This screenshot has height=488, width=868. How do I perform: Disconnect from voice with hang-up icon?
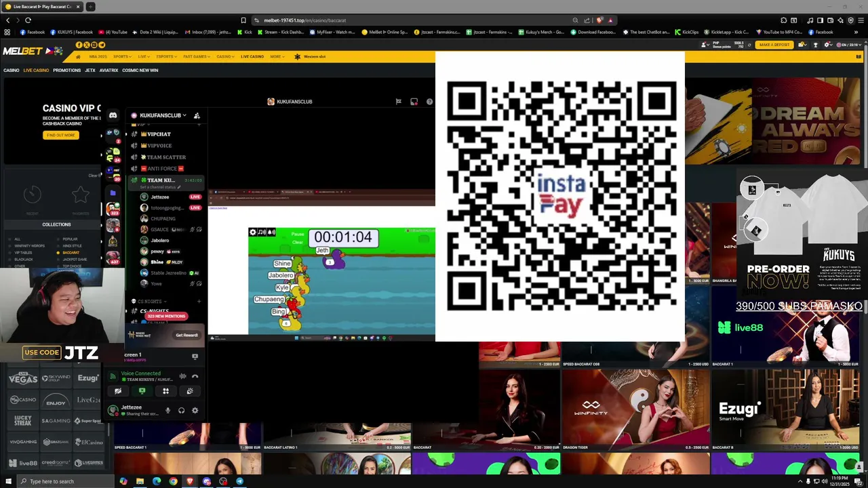195,376
